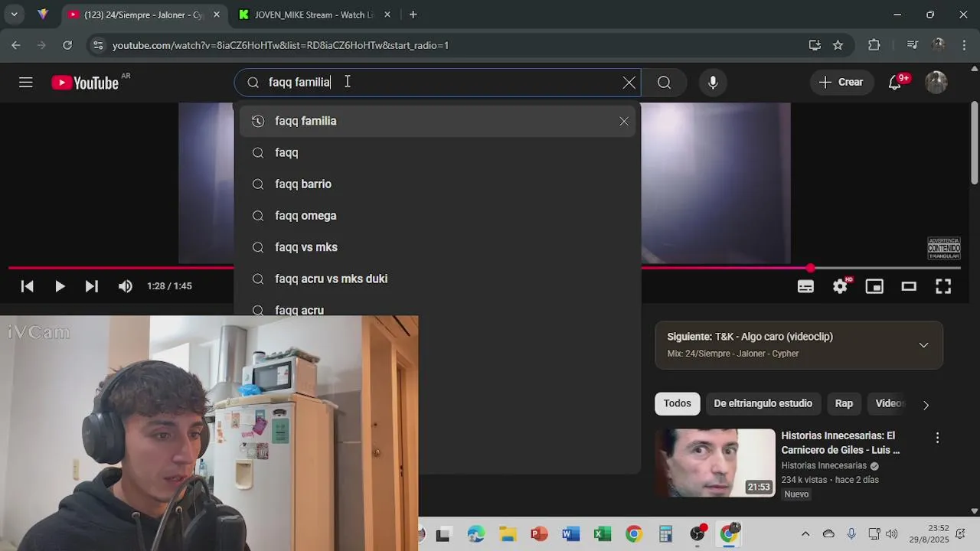Open the 'Historias Innecesarias: El Carnicero' title

841,442
